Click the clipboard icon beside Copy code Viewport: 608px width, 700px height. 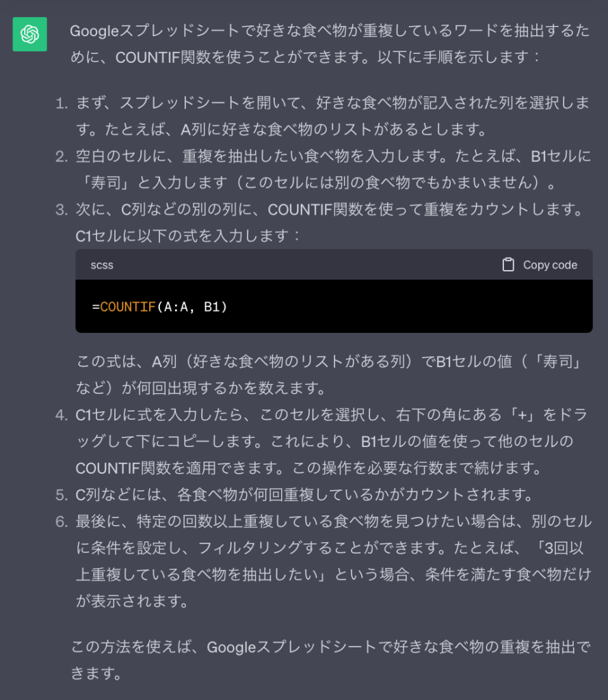pyautogui.click(x=508, y=265)
